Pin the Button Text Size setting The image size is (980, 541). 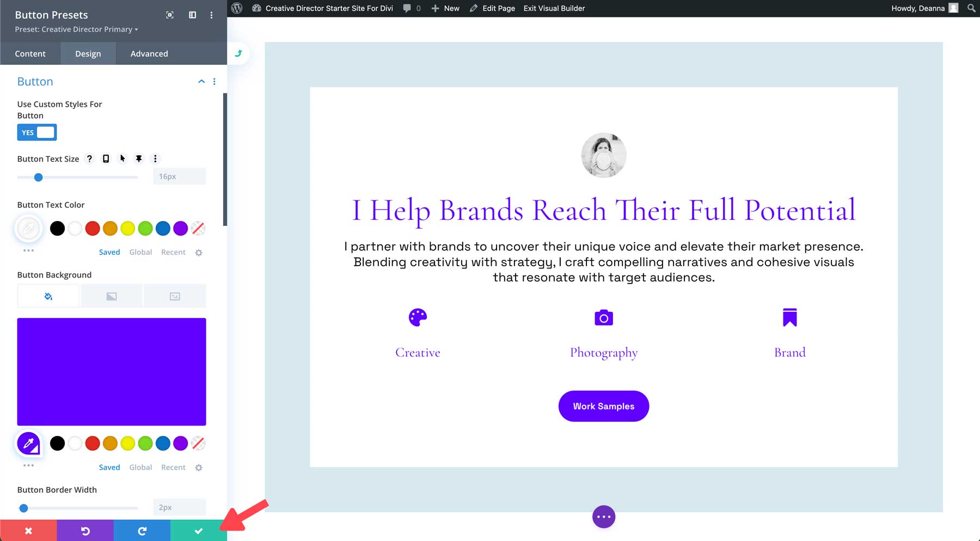click(139, 158)
